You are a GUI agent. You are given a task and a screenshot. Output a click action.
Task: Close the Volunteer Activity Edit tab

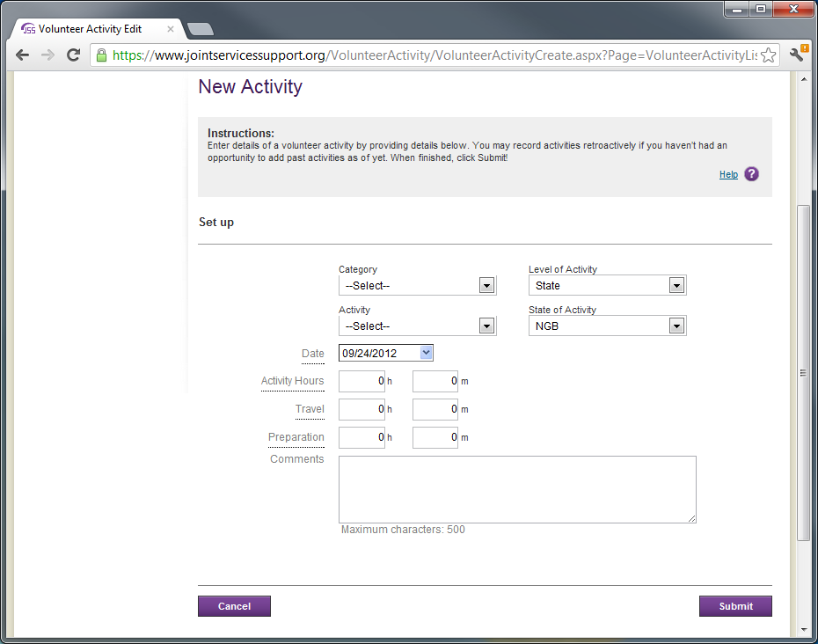[x=171, y=29]
